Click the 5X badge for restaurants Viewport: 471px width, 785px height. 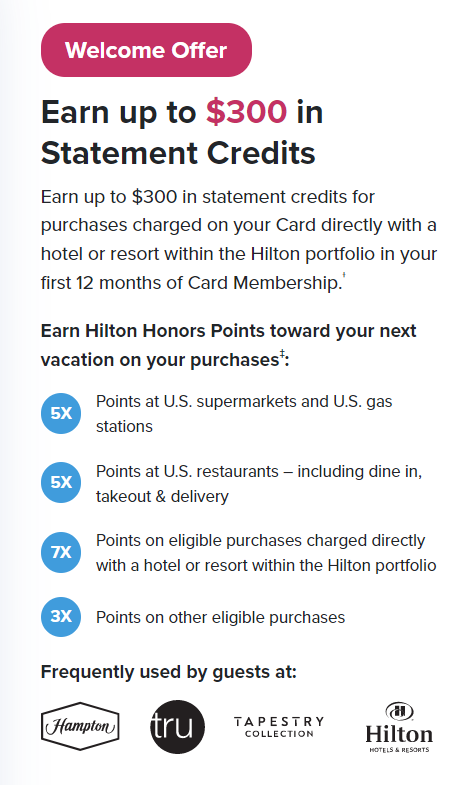[61, 483]
